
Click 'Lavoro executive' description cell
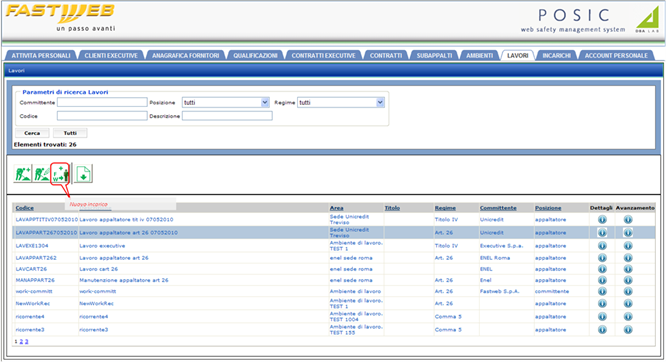tap(102, 246)
